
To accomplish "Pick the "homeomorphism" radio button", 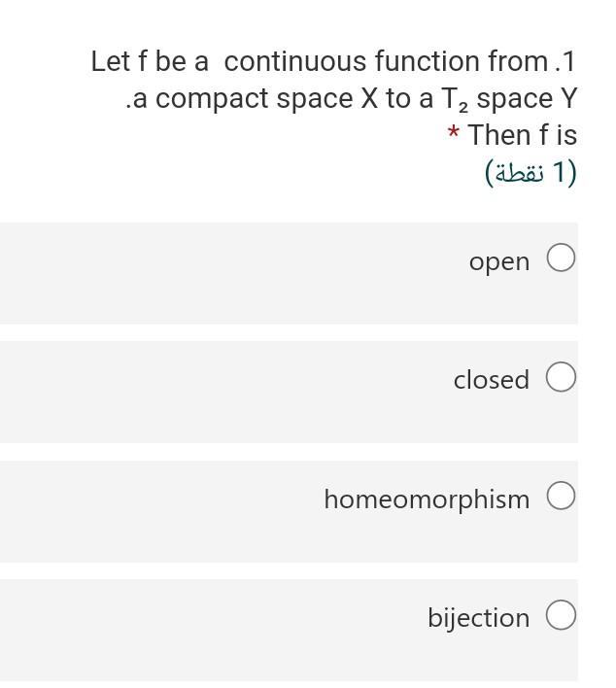I will coord(561,496).
